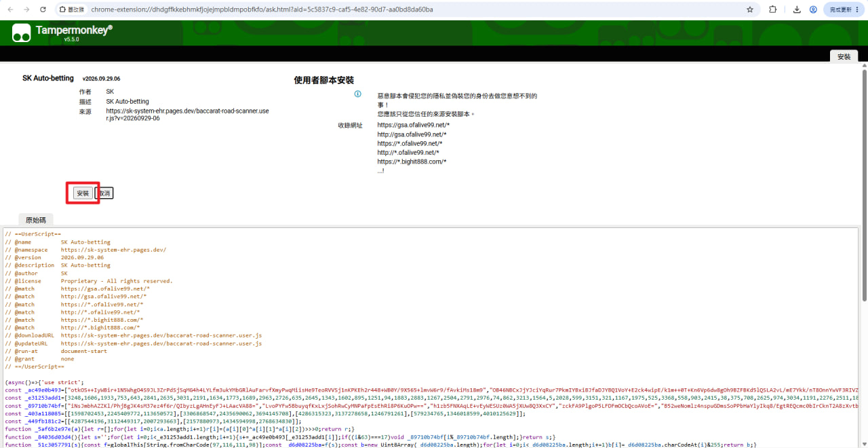Click the Tampermonkey logo icon
This screenshot has width=868, height=448.
click(22, 32)
